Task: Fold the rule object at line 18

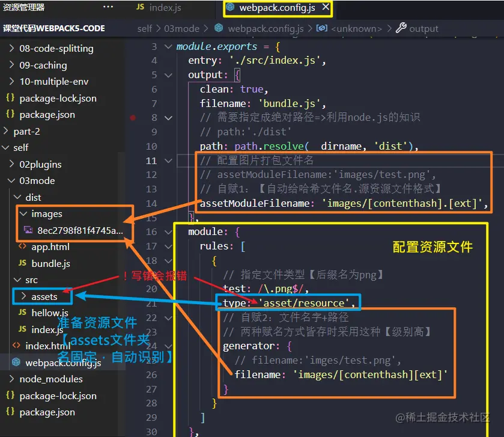Action: pyautogui.click(x=168, y=261)
